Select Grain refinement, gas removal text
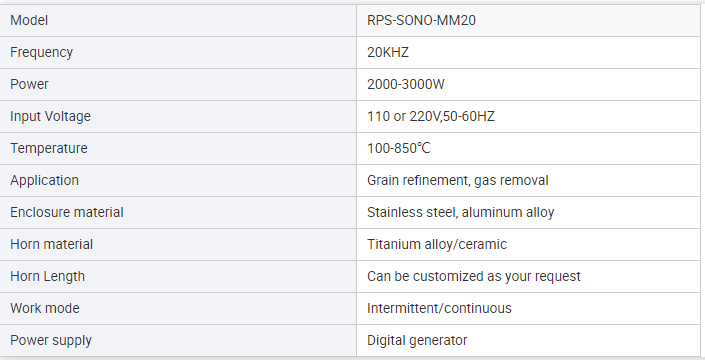Screen dimensions: 705x360 458,180
